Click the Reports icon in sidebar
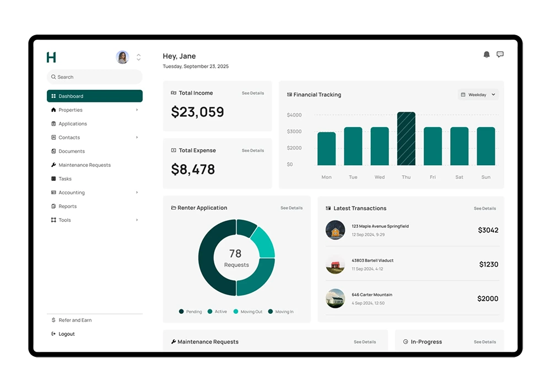551x392 pixels. point(53,206)
